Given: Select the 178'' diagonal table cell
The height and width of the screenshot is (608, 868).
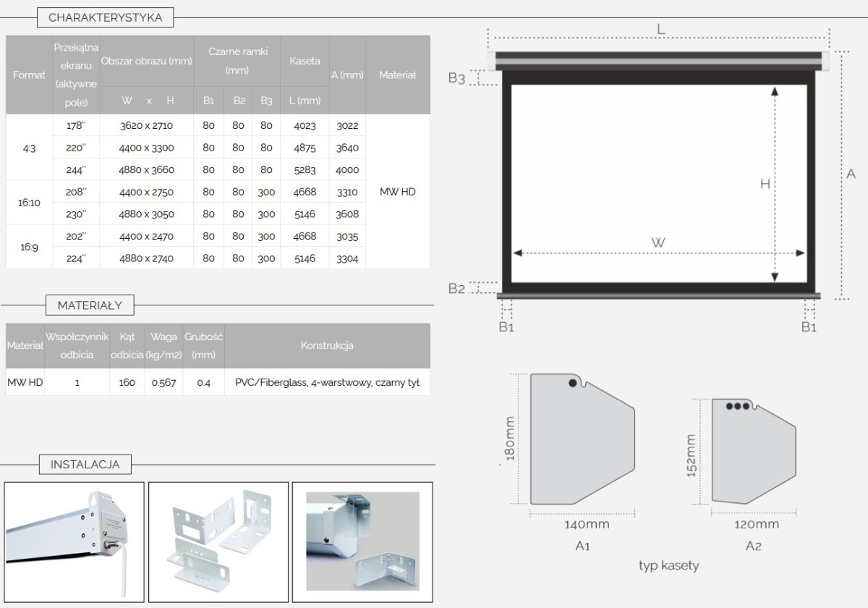Looking at the screenshot, I should click(x=76, y=125).
